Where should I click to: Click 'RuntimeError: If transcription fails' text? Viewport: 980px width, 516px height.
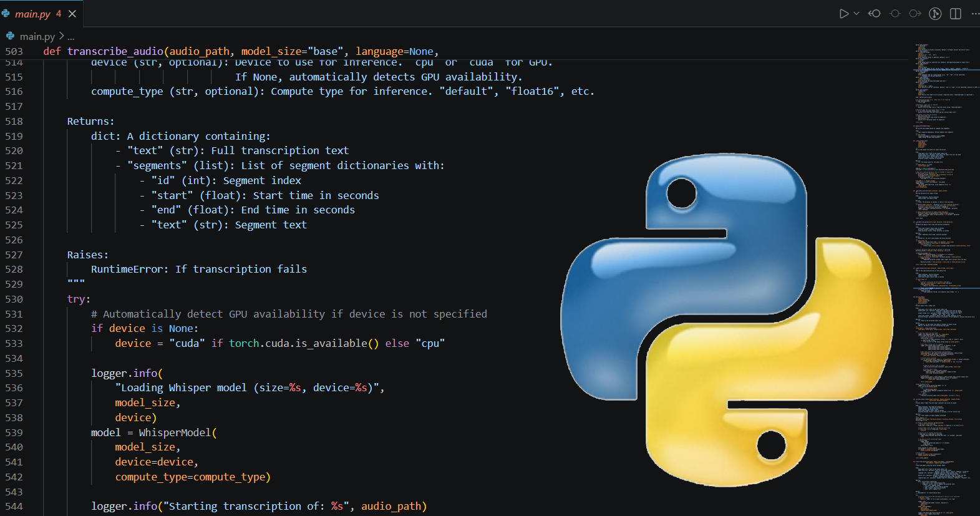[x=199, y=270]
